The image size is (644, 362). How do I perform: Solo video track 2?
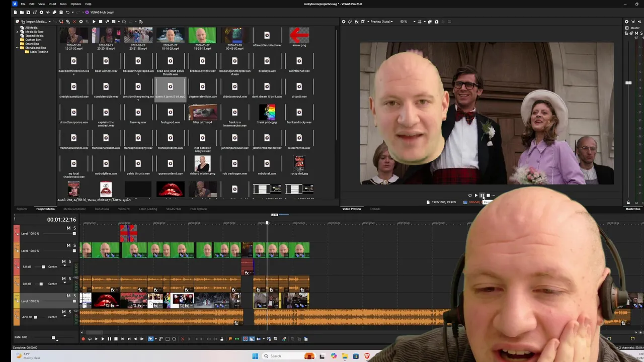point(74,245)
